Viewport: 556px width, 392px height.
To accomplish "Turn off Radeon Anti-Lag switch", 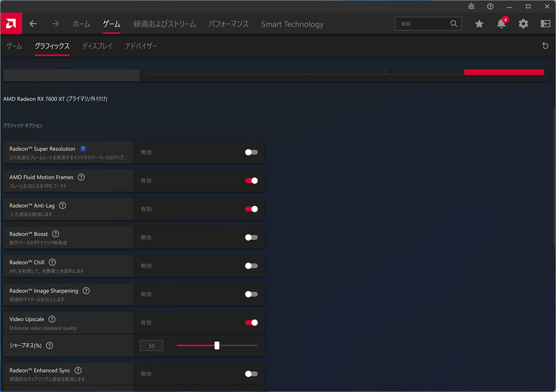I will [252, 209].
